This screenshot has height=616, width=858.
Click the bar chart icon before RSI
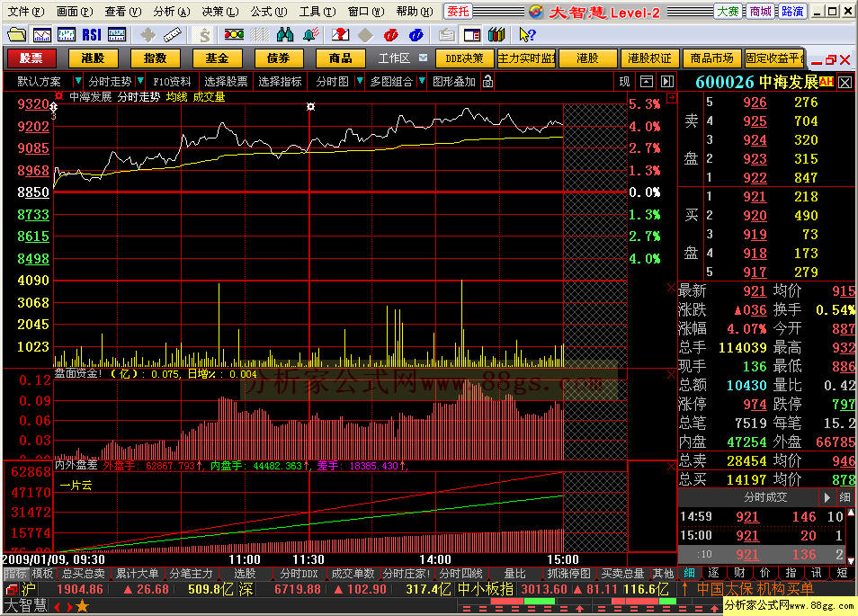coord(67,35)
